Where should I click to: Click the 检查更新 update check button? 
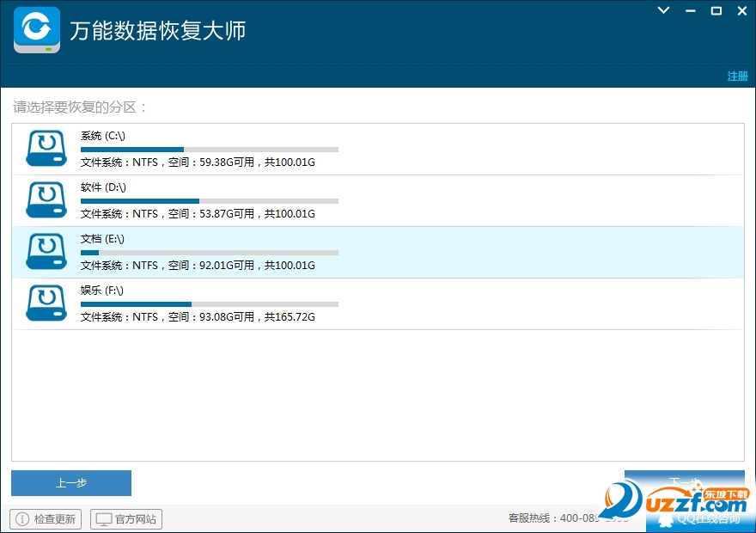45,518
